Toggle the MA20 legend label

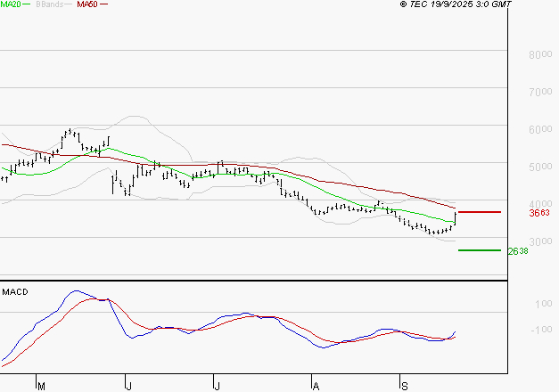(x=10, y=5)
